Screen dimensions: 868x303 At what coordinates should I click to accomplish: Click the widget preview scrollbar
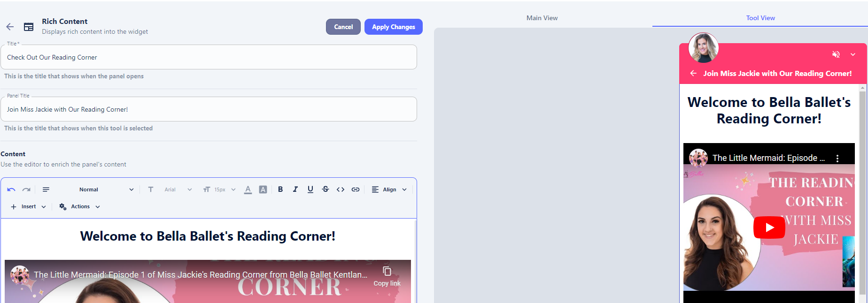(x=862, y=192)
